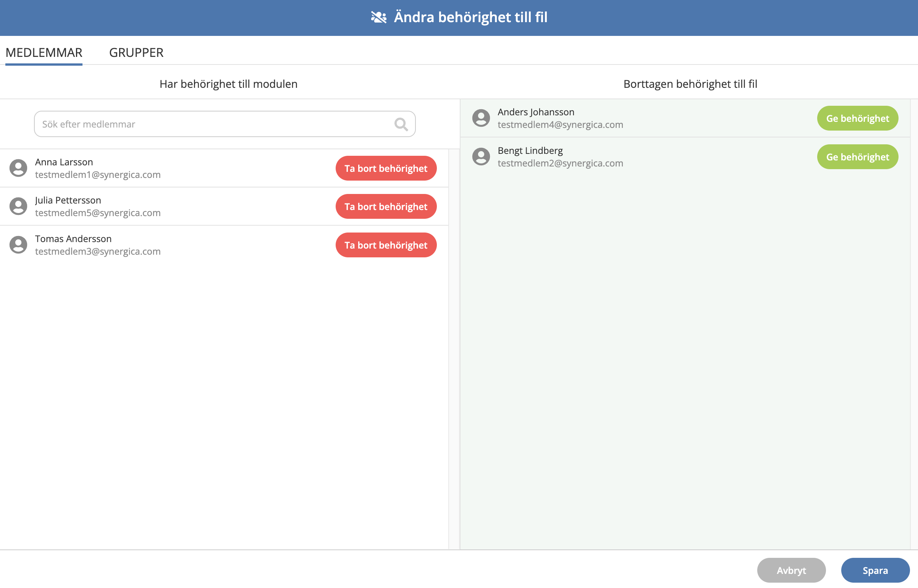
Task: Focus the Sök efter medlemmar field
Action: point(225,124)
